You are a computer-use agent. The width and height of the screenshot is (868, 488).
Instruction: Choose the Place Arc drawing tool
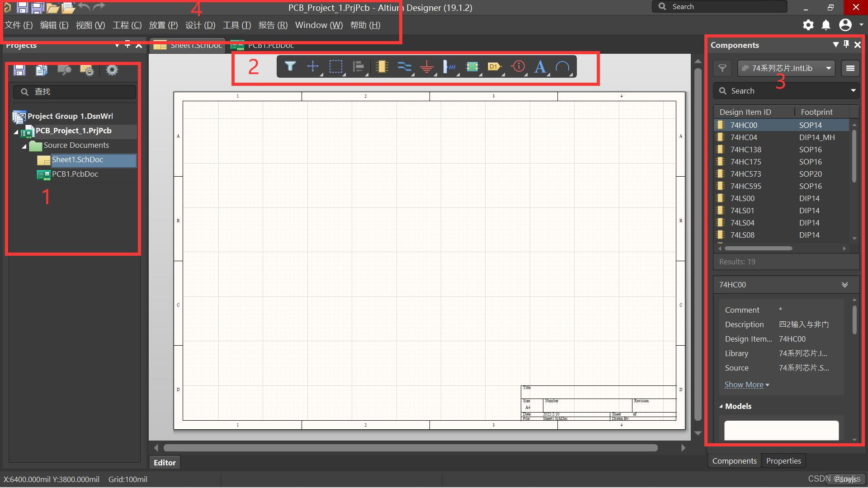[562, 67]
